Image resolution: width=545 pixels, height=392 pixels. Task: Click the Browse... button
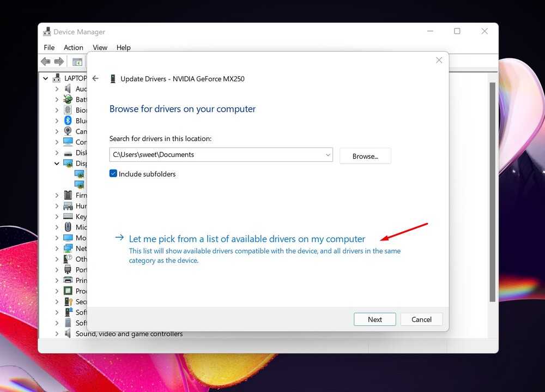(365, 156)
